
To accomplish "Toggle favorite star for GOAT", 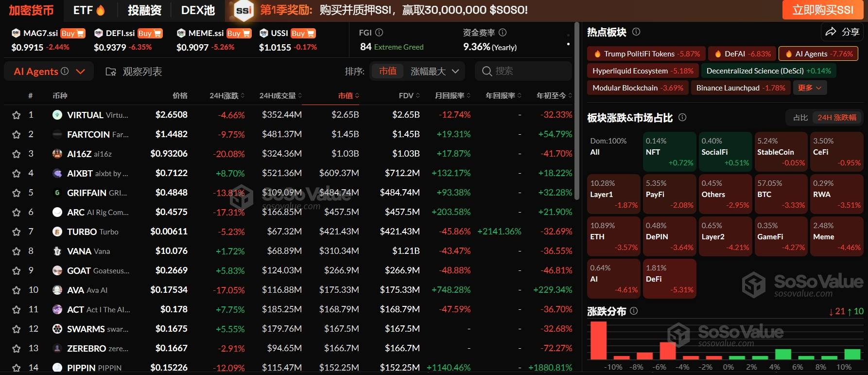I will click(17, 271).
